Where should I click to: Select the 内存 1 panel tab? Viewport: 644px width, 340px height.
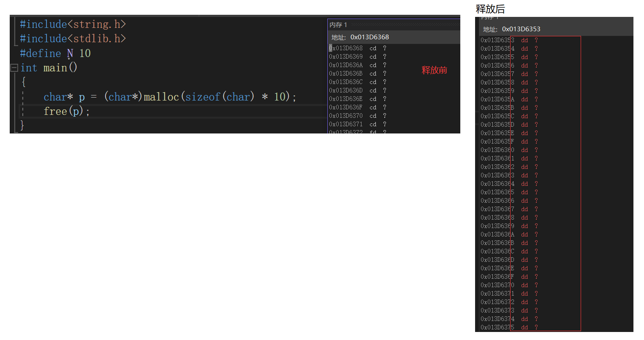coord(338,25)
